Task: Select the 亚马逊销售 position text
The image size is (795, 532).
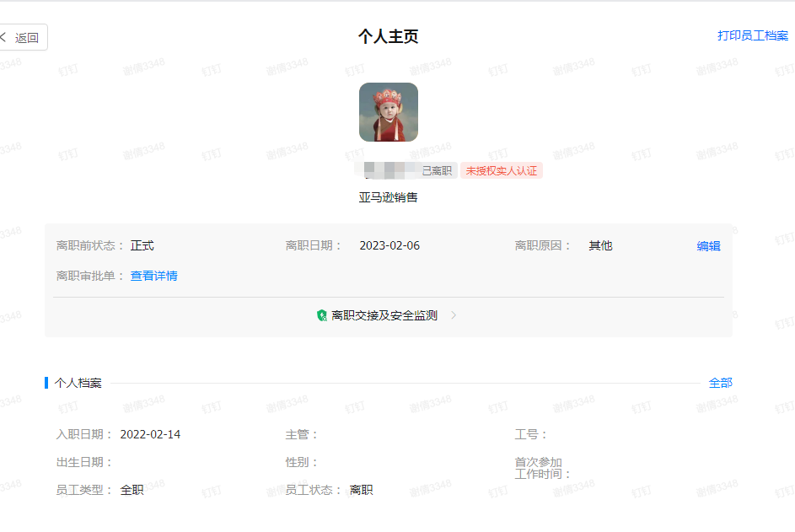Action: tap(389, 197)
